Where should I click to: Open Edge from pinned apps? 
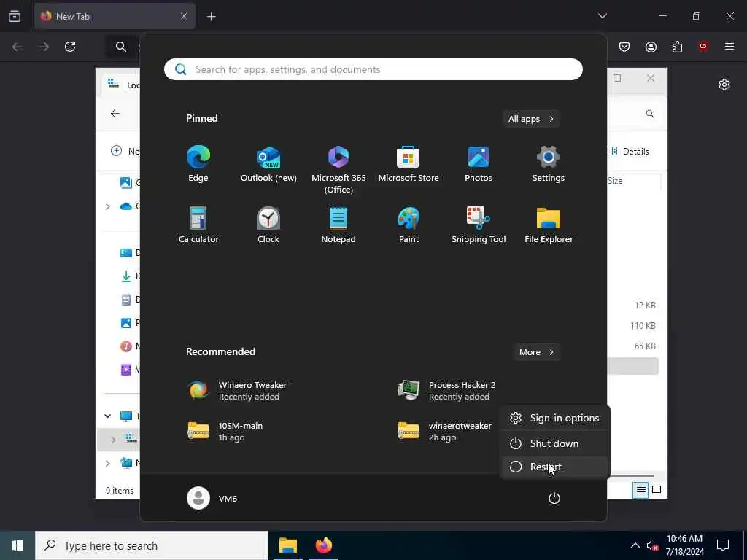coord(198,164)
